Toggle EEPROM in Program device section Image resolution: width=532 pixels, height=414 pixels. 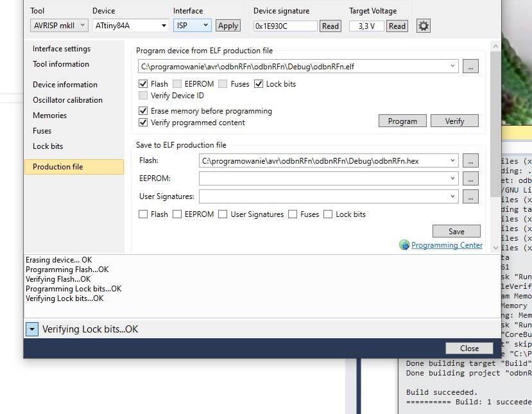pos(177,84)
